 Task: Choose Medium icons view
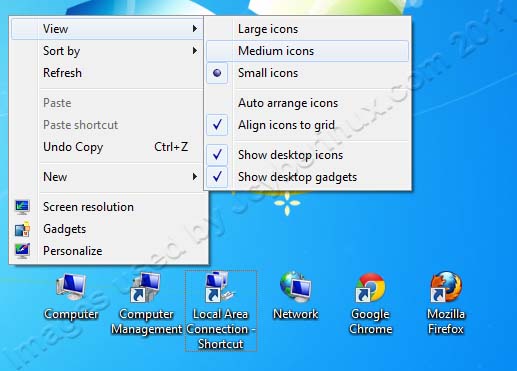307,51
